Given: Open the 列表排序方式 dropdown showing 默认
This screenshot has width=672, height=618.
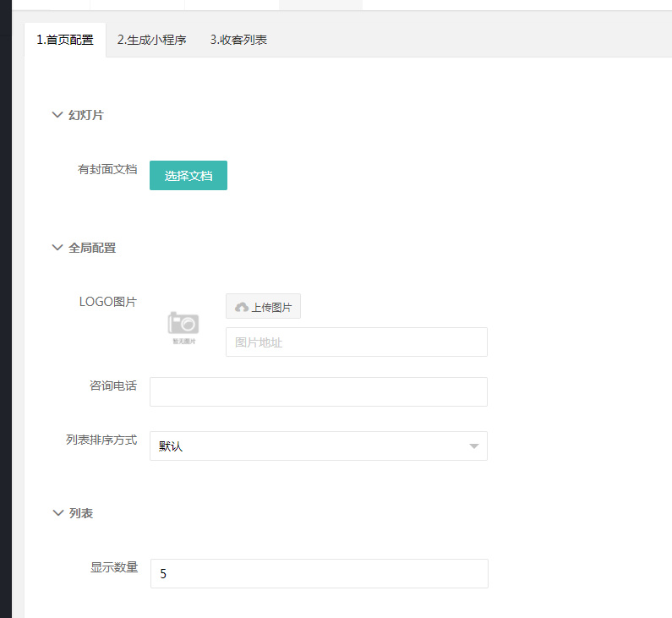Looking at the screenshot, I should [319, 446].
